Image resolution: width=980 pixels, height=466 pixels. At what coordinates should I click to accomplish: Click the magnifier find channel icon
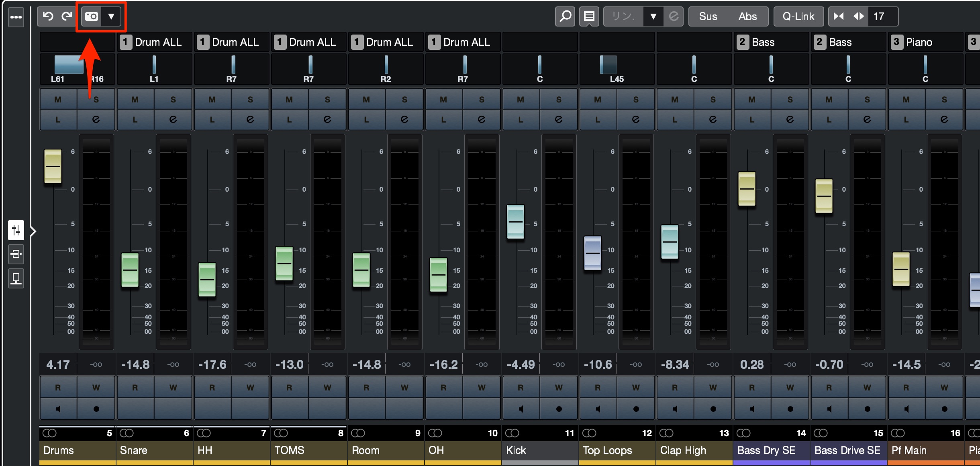(565, 16)
